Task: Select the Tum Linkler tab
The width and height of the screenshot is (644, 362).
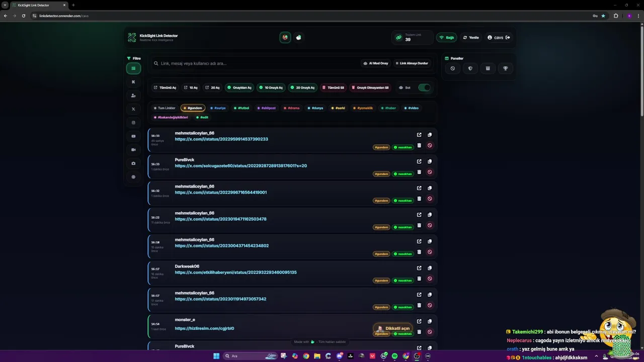Action: 165,108
